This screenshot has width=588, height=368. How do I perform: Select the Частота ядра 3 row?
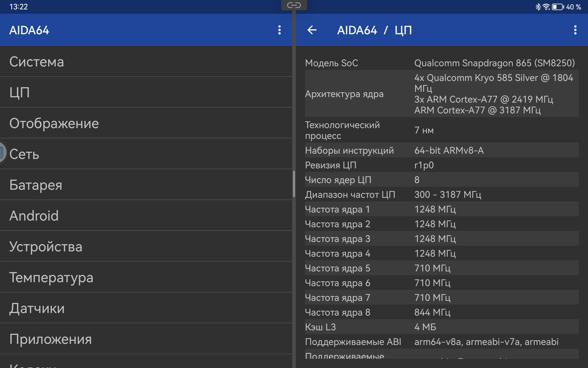442,239
